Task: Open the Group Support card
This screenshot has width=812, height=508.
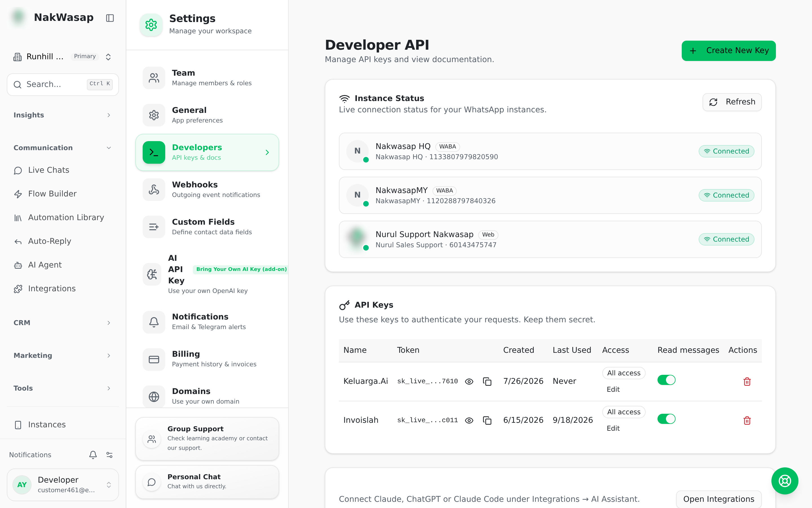Action: click(x=207, y=439)
